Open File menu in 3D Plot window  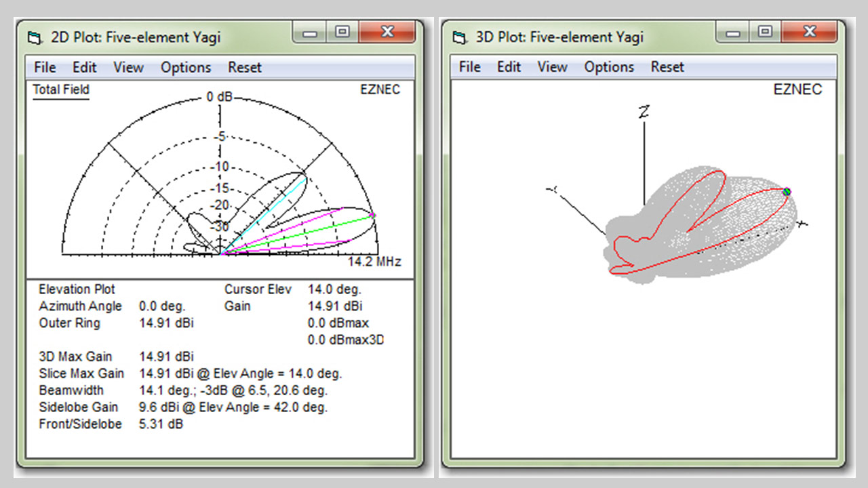coord(469,66)
